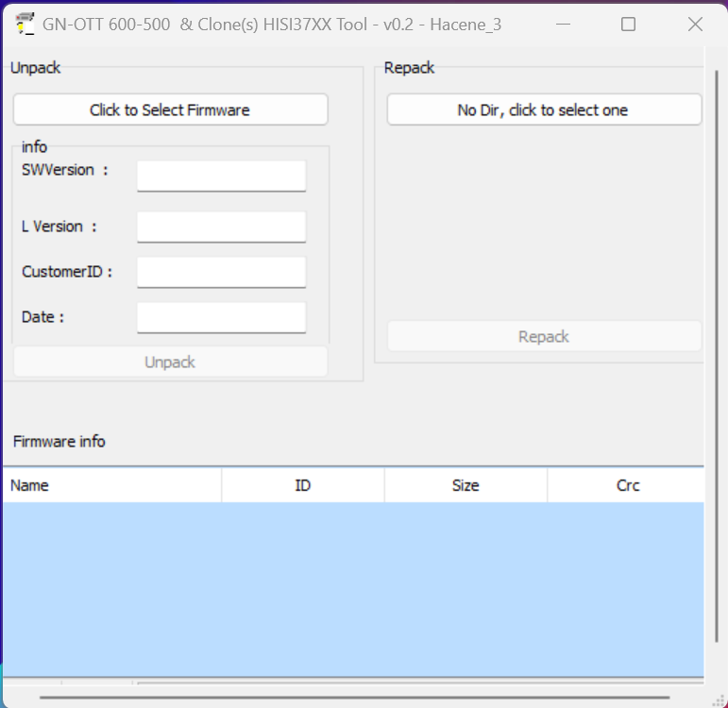Select the CustomerID input box
The height and width of the screenshot is (708, 728).
tap(221, 272)
